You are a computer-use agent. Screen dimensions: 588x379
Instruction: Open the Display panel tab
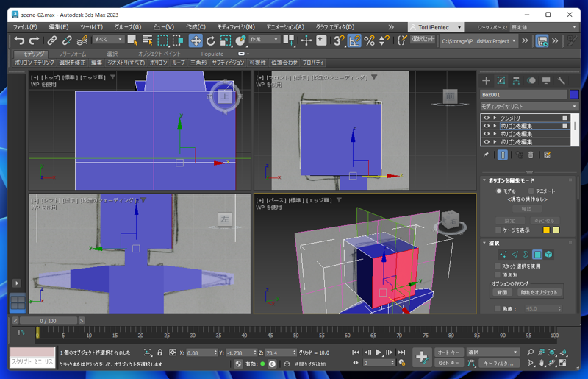click(546, 81)
